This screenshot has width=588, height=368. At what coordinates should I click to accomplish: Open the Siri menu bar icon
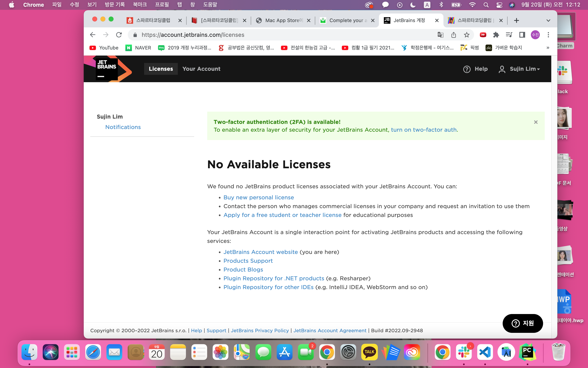click(x=512, y=5)
